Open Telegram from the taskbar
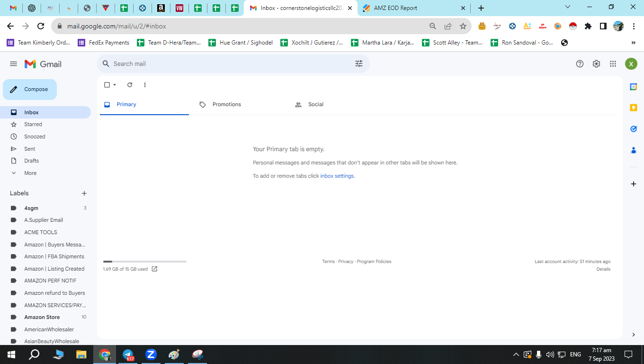This screenshot has width=644, height=364. click(x=128, y=355)
